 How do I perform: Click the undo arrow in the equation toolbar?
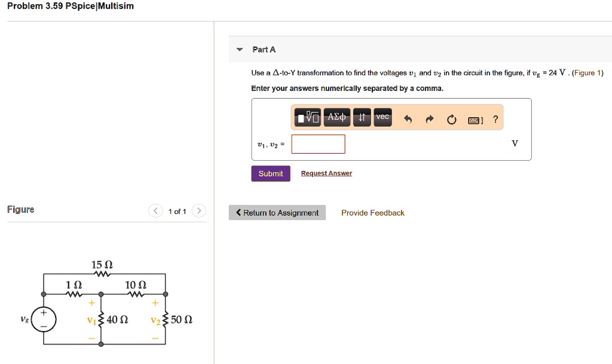pyautogui.click(x=408, y=118)
